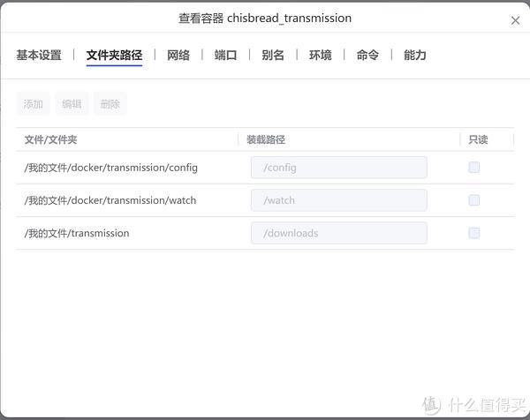Open the 命令 tab
This screenshot has width=530, height=420.
367,55
